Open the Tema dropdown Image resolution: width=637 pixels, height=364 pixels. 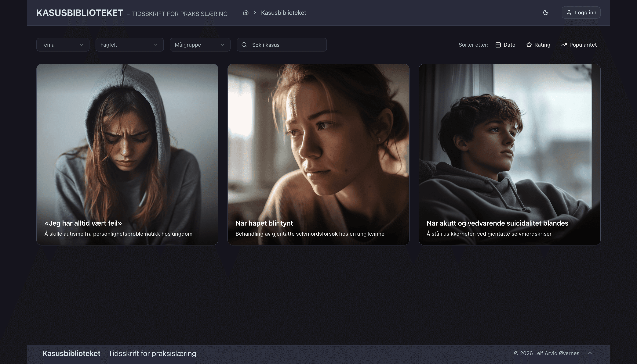coord(63,45)
